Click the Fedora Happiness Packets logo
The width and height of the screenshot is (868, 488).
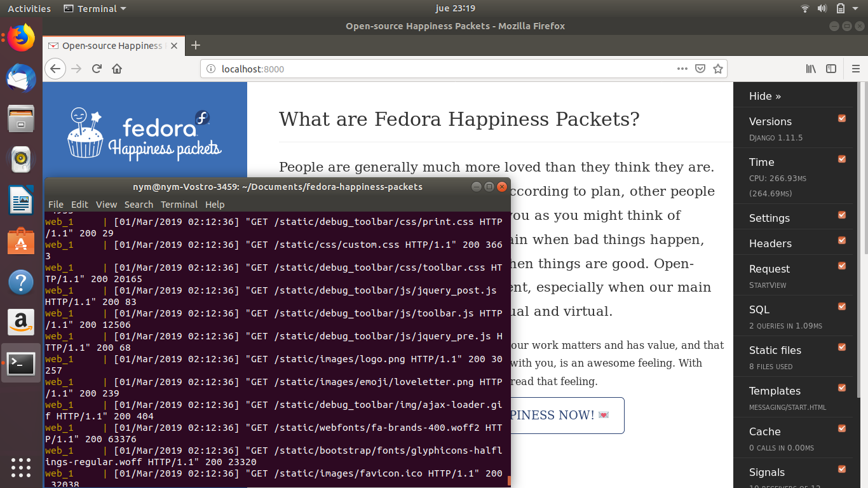[x=145, y=133]
